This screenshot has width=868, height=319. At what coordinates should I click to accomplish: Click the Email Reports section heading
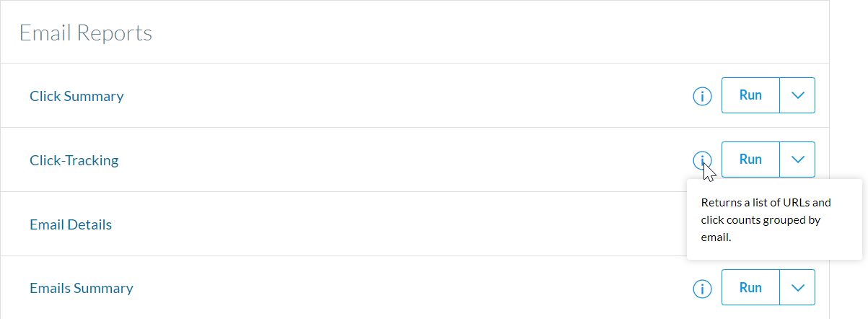pos(85,33)
